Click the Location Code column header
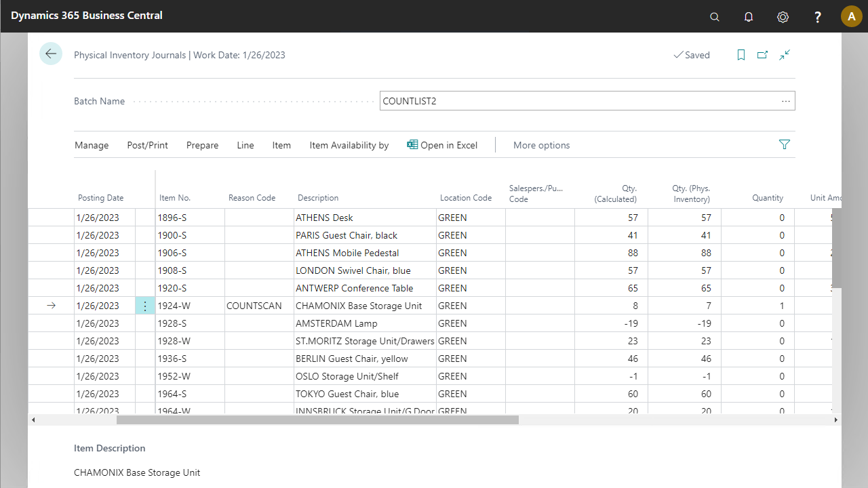The image size is (868, 488). pyautogui.click(x=466, y=198)
